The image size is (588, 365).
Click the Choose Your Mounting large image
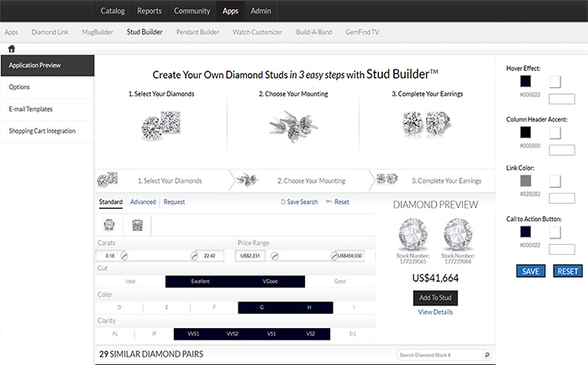click(x=293, y=127)
